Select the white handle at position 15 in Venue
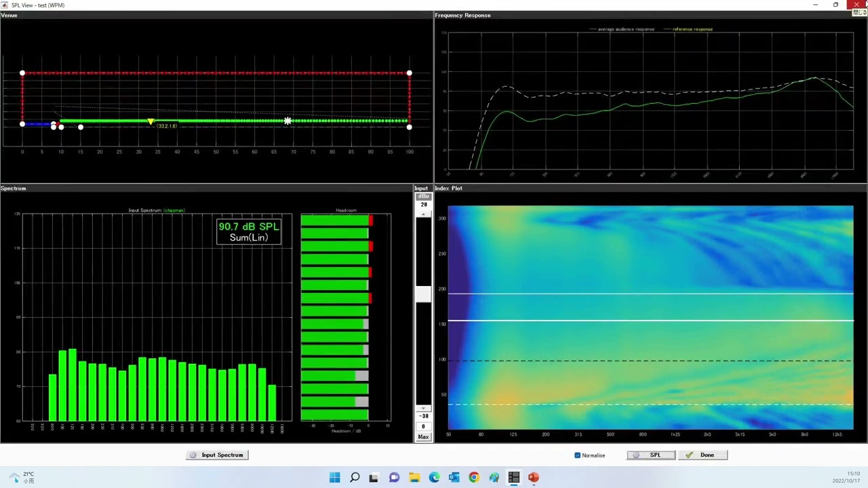The image size is (868, 488). click(x=80, y=127)
